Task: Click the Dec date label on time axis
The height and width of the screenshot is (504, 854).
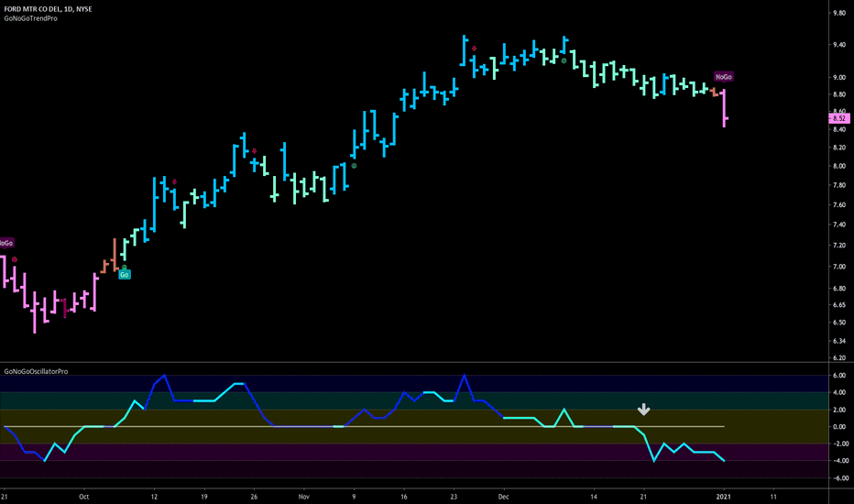Action: [x=503, y=497]
